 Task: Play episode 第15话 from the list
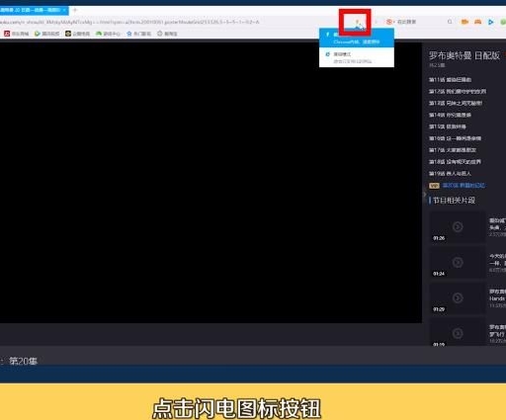pyautogui.click(x=448, y=126)
